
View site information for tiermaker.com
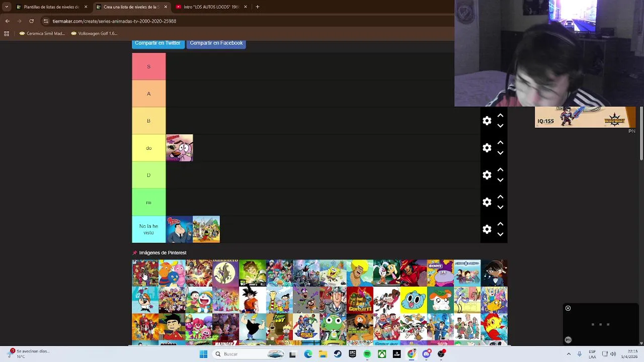coord(46,21)
